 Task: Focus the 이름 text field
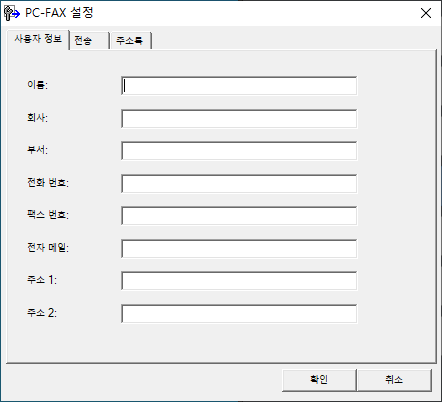click(239, 86)
